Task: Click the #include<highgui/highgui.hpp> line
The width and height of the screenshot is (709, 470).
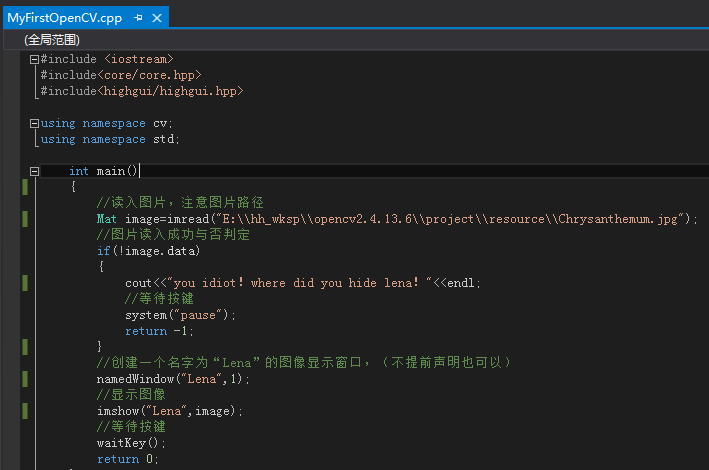Action: click(x=142, y=91)
